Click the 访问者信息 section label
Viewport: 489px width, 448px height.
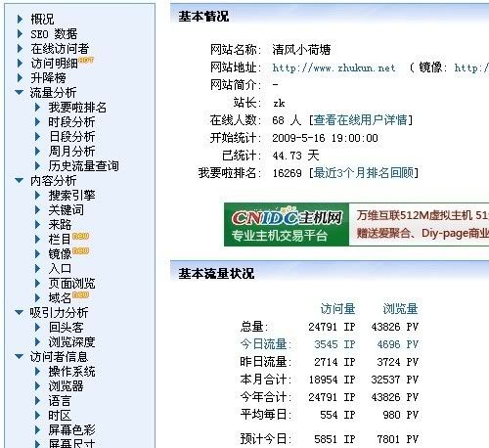point(59,356)
